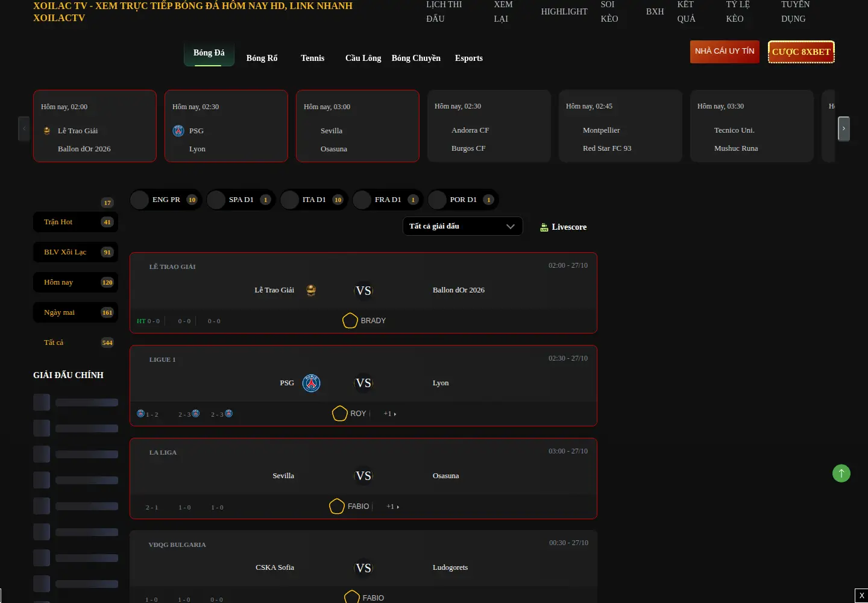
Task: Open HIGHLIGHT menu item
Action: [564, 11]
